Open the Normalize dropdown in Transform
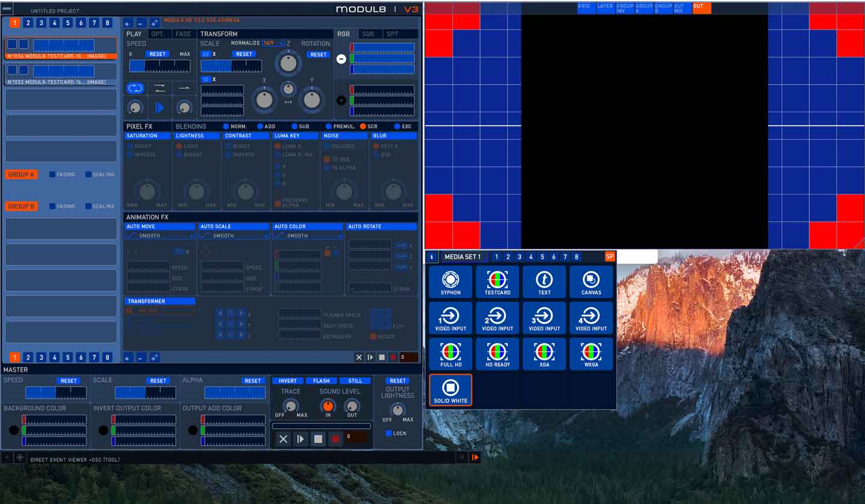The image size is (865, 504). point(273,43)
